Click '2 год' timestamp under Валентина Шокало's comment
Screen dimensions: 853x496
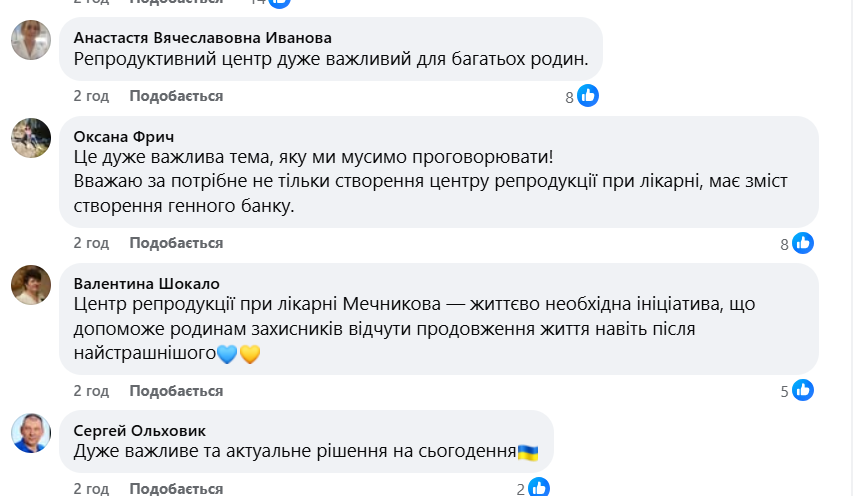coord(91,390)
